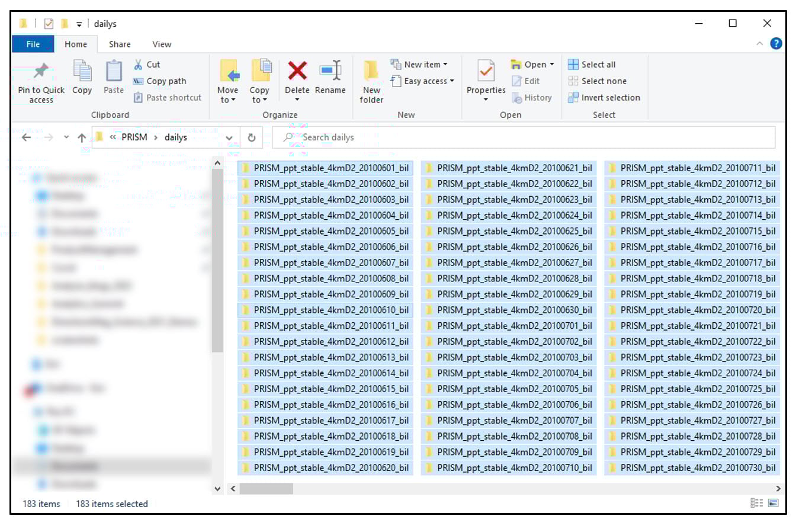Go back to previous folder

[x=26, y=137]
